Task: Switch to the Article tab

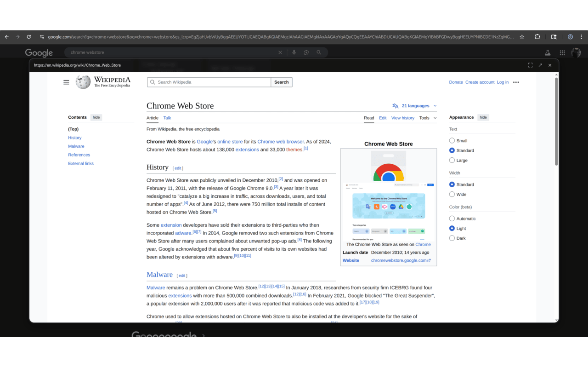Action: click(x=153, y=118)
